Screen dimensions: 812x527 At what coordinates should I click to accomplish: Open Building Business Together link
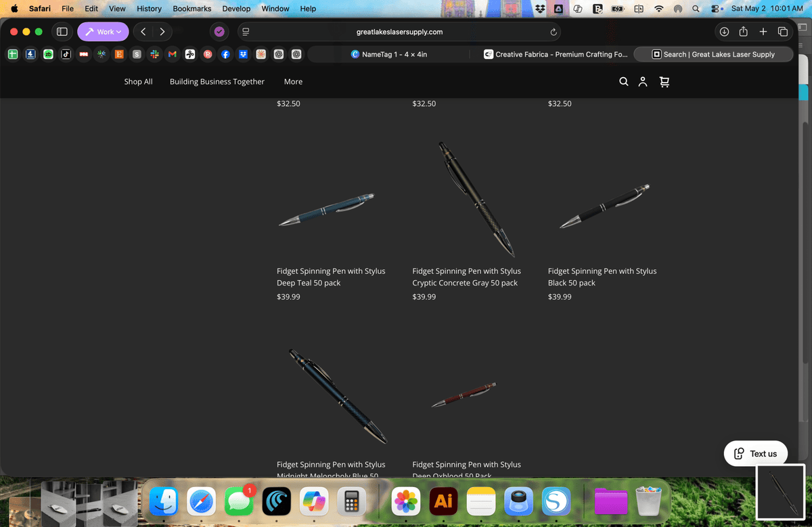[x=217, y=81]
